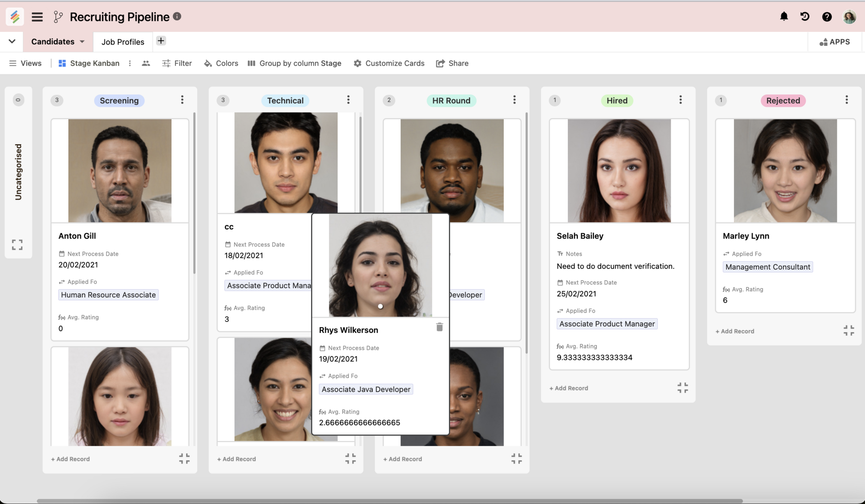Open the Technical column options menu
This screenshot has width=865, height=504.
click(x=348, y=99)
